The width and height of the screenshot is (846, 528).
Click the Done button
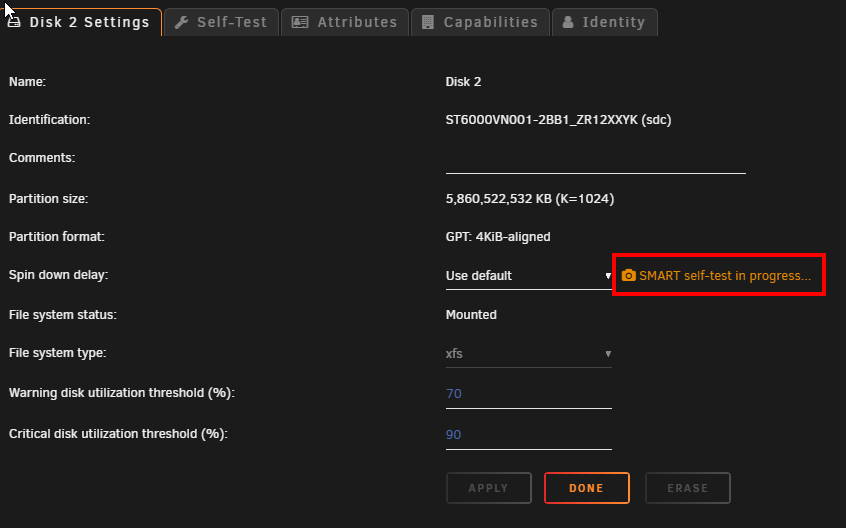point(587,488)
